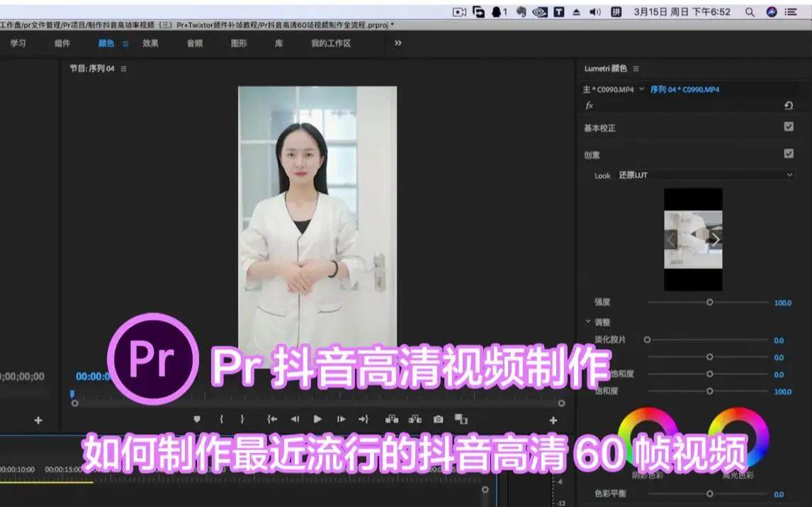Click the blue 序列 04 * C0990.MP4 clip link
This screenshot has height=507, width=812.
(x=683, y=89)
